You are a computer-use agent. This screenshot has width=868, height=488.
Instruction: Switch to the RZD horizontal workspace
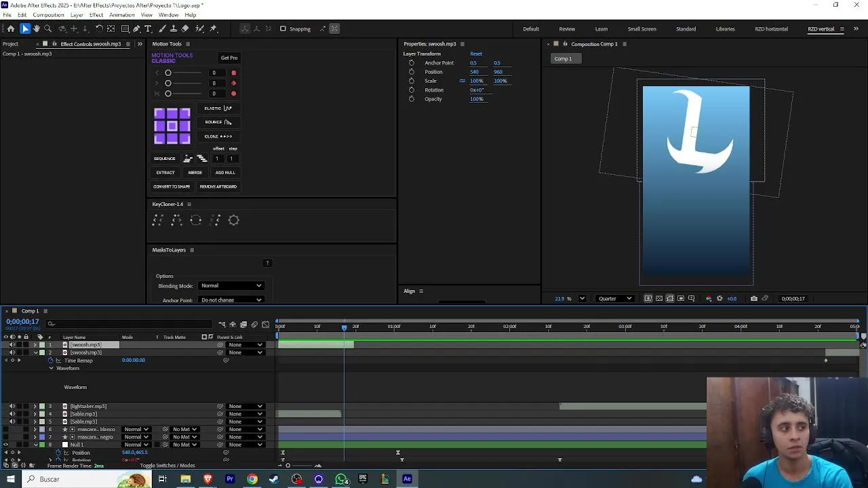click(771, 29)
